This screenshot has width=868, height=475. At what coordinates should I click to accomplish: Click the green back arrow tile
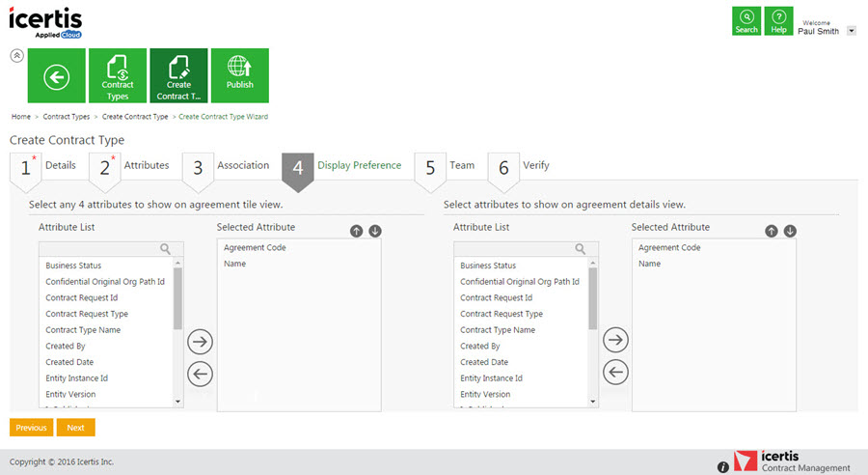(57, 75)
